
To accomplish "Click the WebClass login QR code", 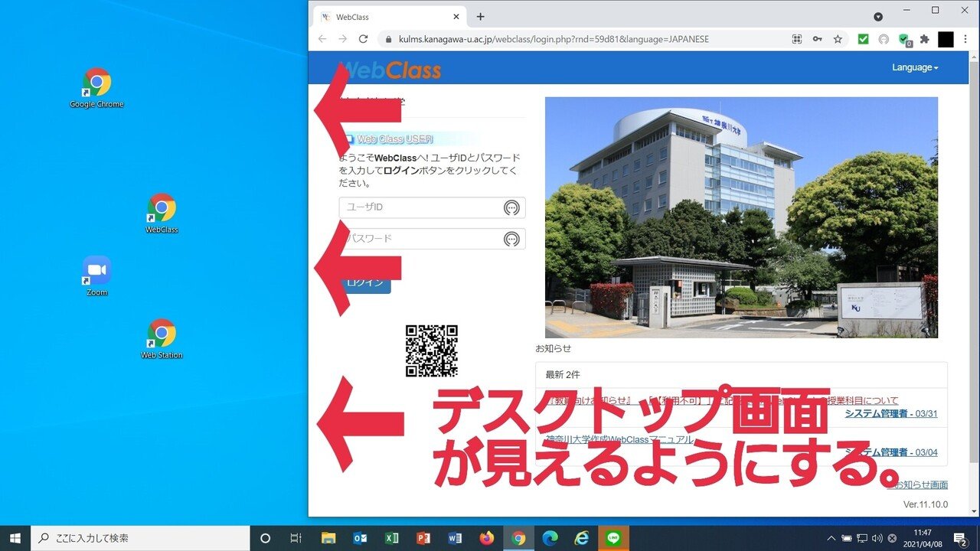I will coord(432,350).
